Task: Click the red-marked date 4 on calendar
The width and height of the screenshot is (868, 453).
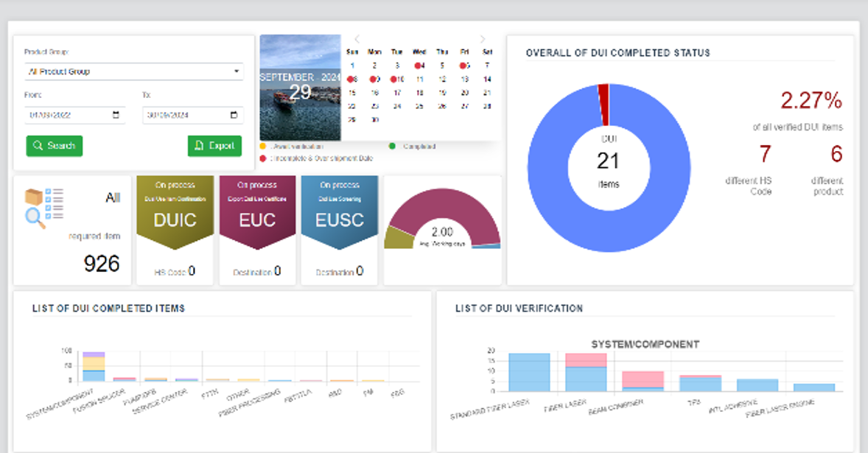Action: 420,66
